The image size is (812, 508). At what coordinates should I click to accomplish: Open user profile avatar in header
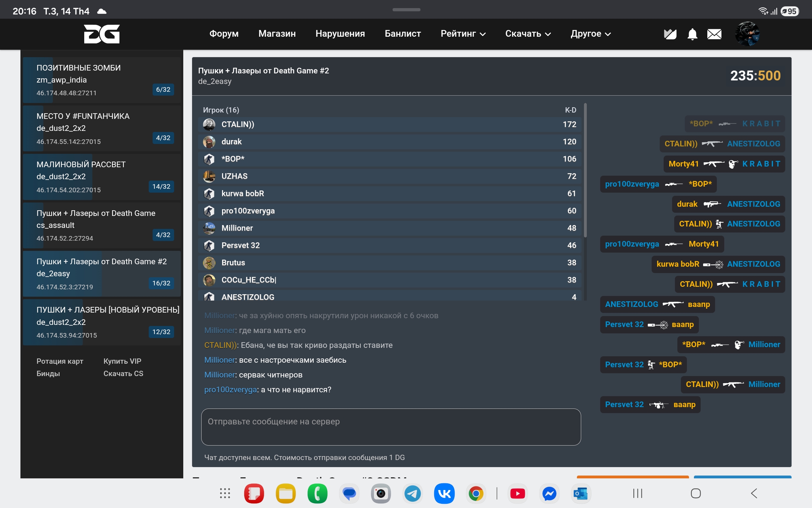pyautogui.click(x=747, y=34)
